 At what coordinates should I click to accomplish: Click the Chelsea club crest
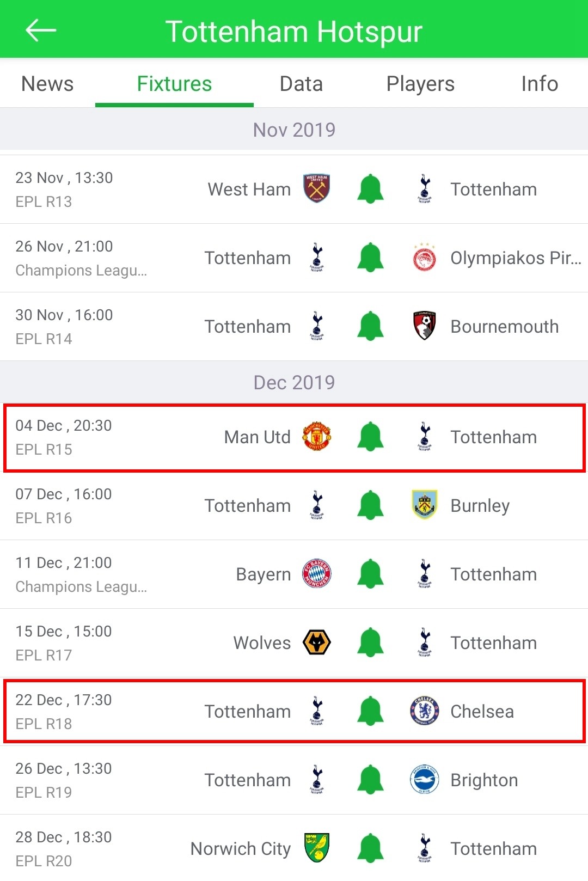424,711
